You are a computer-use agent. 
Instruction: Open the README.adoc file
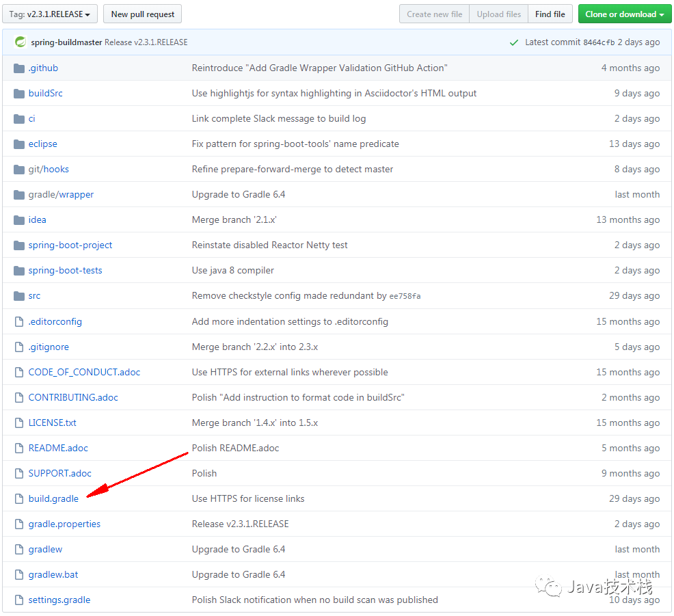(x=58, y=448)
